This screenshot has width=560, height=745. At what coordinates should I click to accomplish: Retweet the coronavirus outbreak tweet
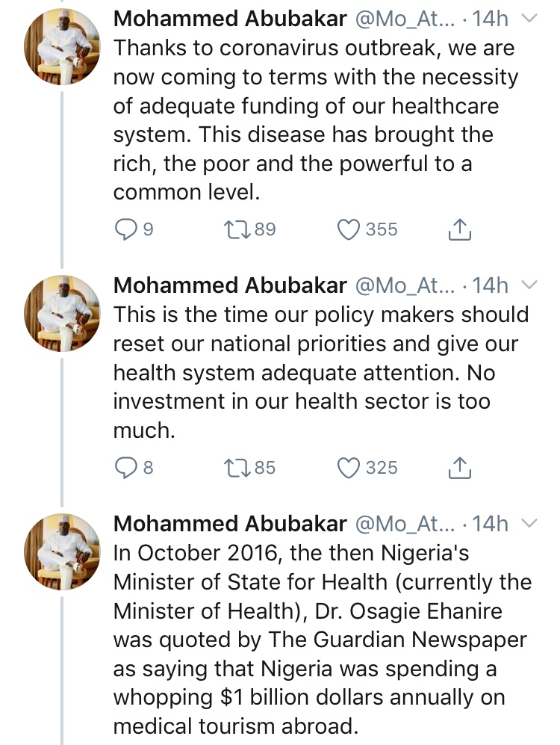[238, 229]
